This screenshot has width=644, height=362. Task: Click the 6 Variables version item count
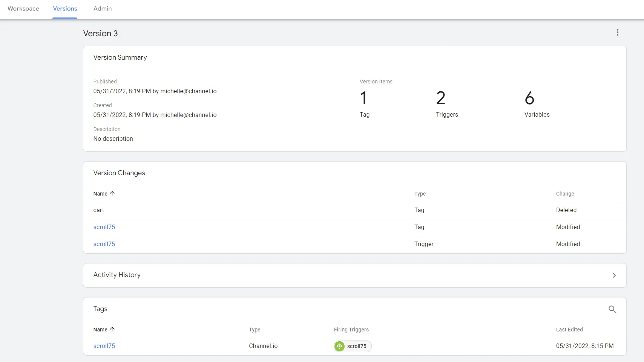pos(529,98)
